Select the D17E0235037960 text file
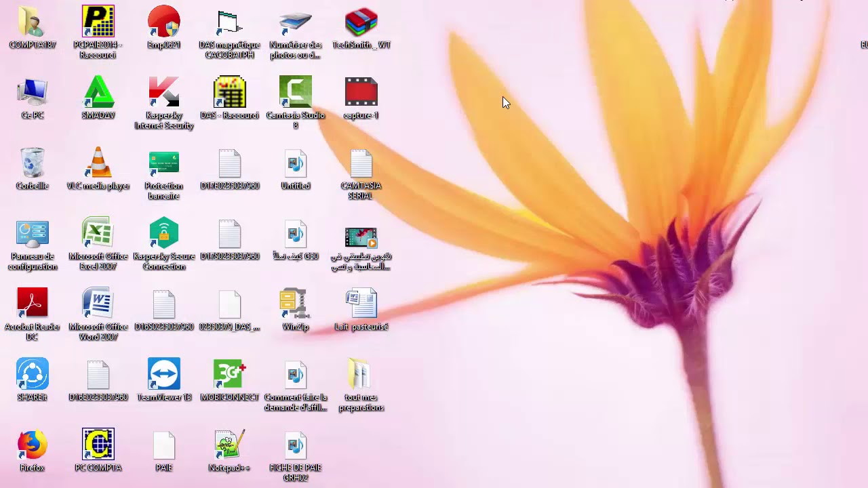Viewport: 868px width, 488px height. click(x=230, y=163)
